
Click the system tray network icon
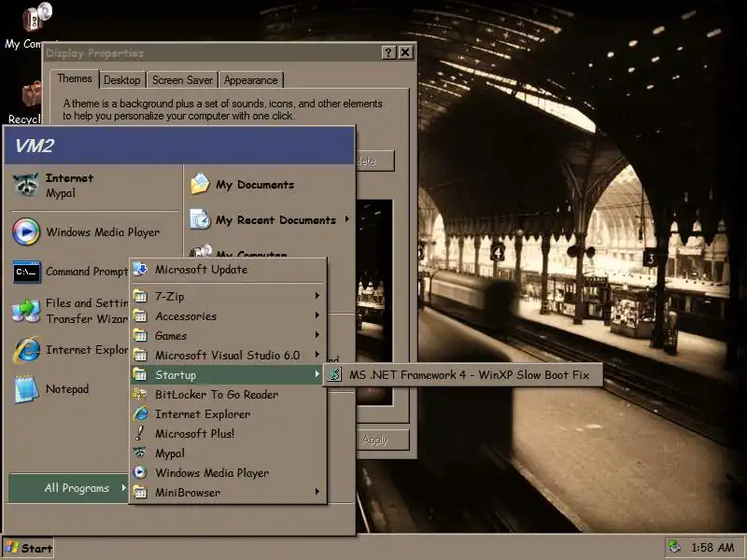coord(674,547)
